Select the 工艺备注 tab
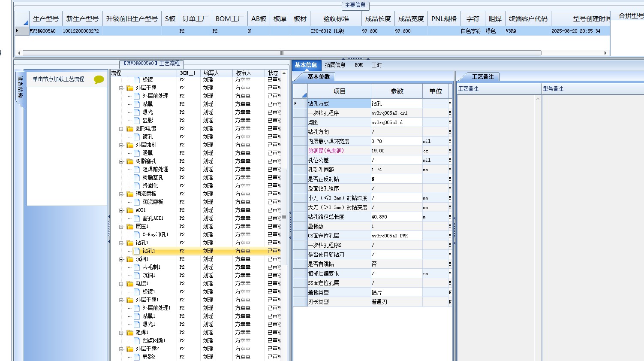Image resolution: width=644 pixels, height=361 pixels. click(483, 77)
